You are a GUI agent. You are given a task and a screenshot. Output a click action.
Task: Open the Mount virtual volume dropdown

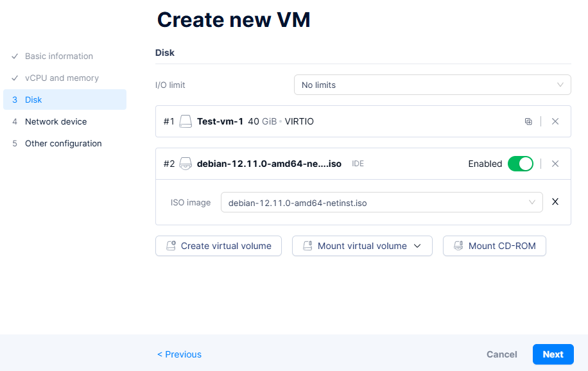362,246
